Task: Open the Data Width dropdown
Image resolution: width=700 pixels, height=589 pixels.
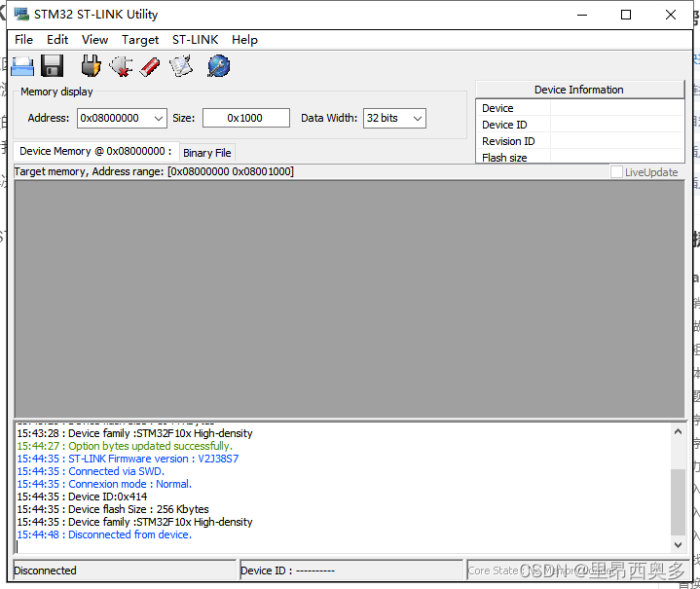Action: pyautogui.click(x=418, y=118)
